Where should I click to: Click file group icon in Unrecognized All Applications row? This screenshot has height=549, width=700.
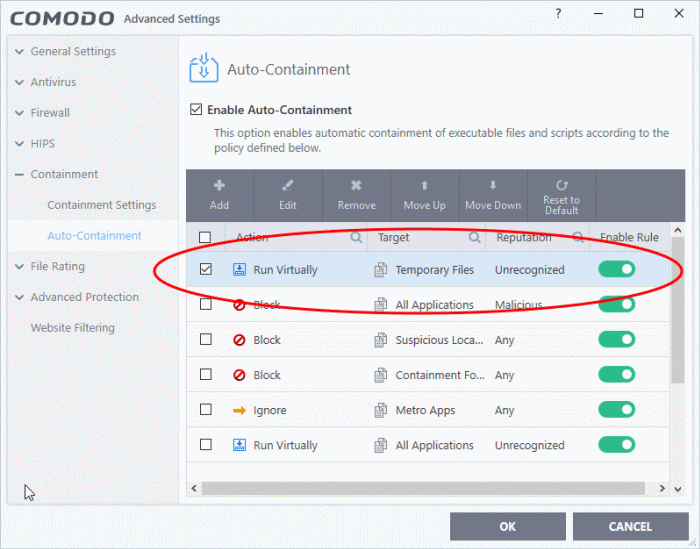tap(380, 445)
